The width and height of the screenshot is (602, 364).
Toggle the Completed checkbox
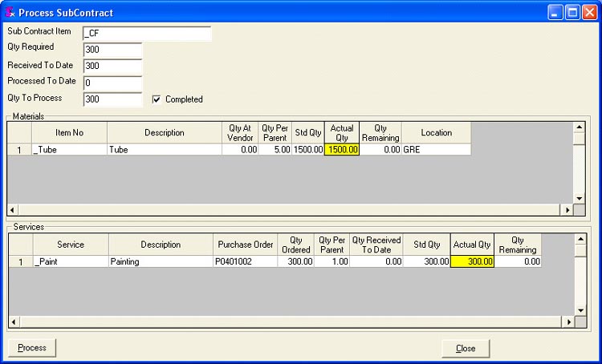pyautogui.click(x=157, y=99)
